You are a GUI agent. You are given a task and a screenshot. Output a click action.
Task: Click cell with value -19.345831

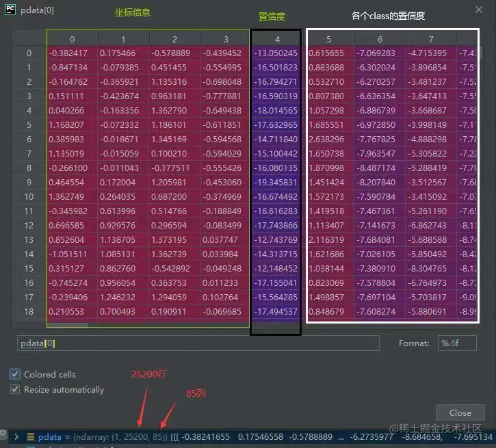pyautogui.click(x=276, y=183)
